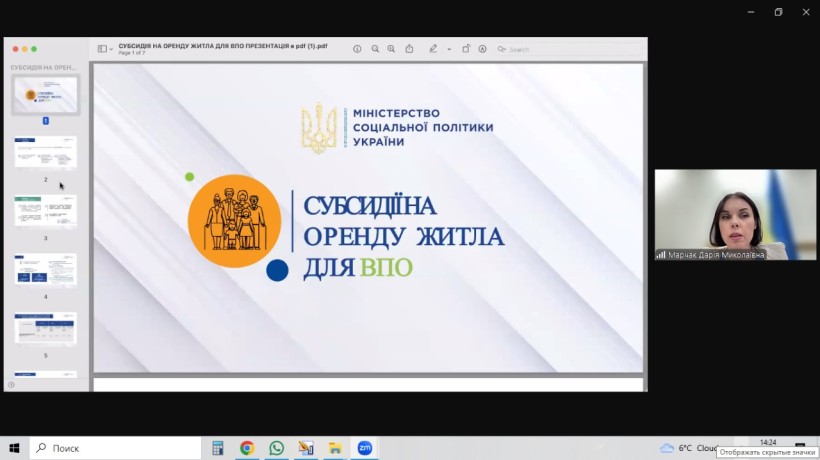Viewport: 820px width, 460px height.
Task: Click the red close button of Preview
Action: click(16, 49)
